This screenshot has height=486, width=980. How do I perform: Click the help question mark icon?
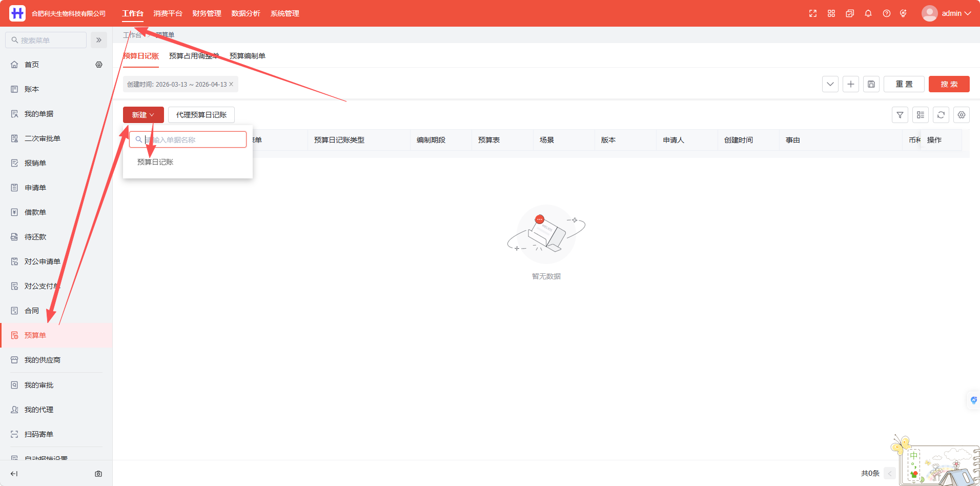pyautogui.click(x=887, y=13)
